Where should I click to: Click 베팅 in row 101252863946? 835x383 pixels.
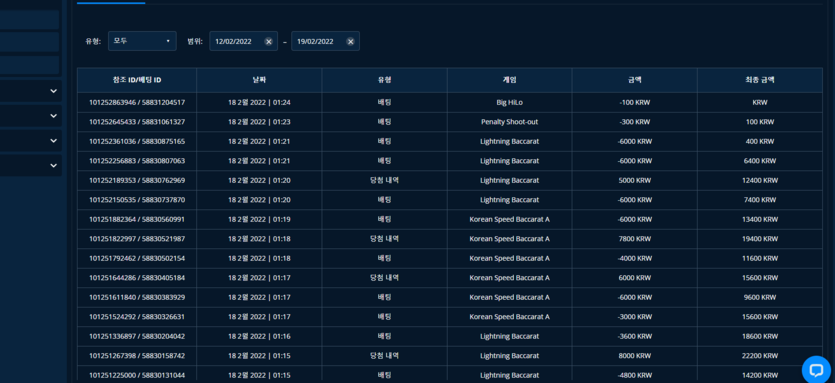click(x=384, y=102)
